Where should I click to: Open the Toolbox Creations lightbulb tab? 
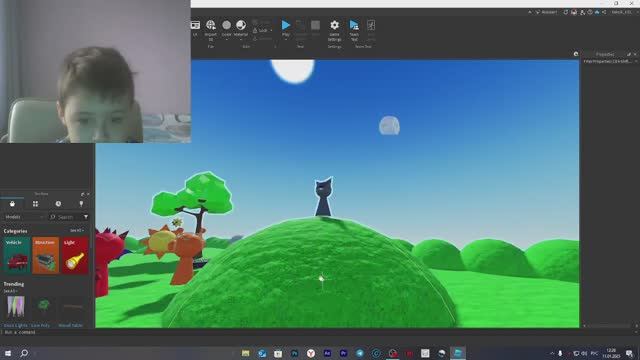coord(81,204)
